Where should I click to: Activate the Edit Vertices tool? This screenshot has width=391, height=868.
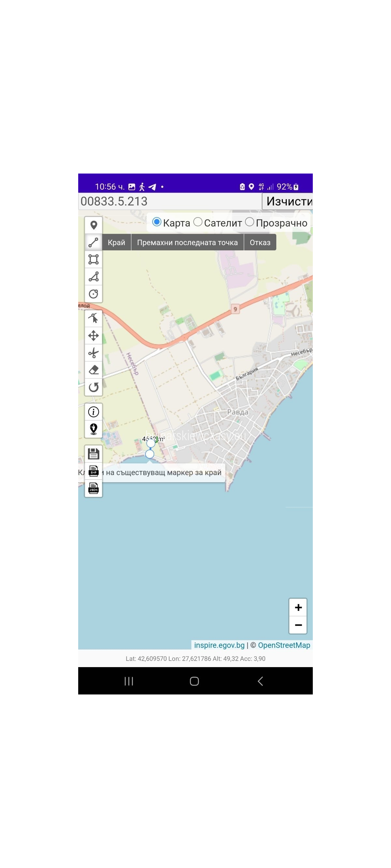tap(94, 318)
